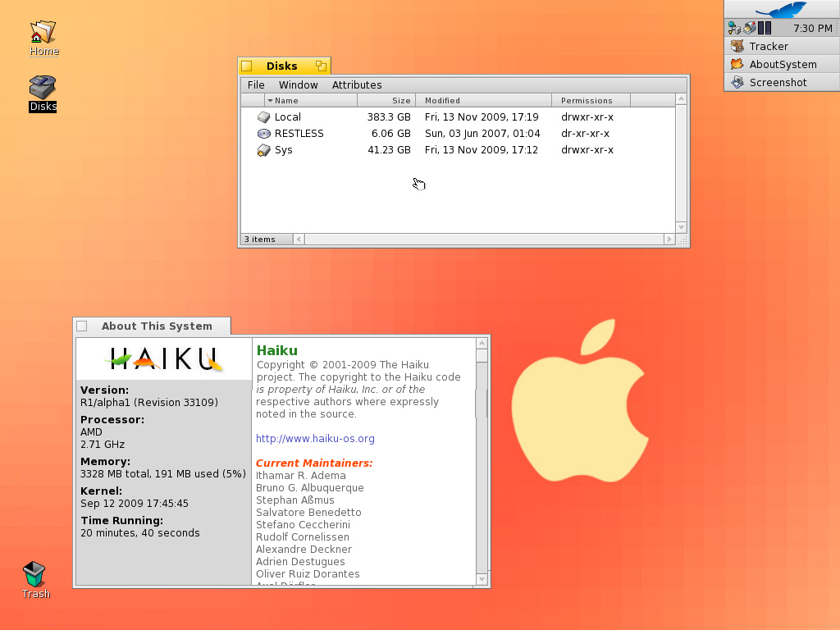Click "Fri, 13 Nov 2009, 17:19" date cell

point(482,116)
